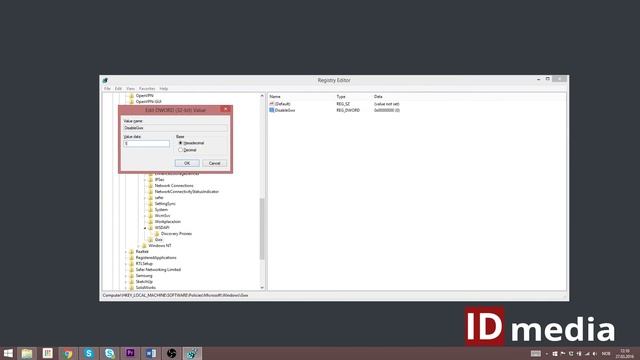Click the status bar registry path
The width and height of the screenshot is (640, 360).
[x=175, y=296]
